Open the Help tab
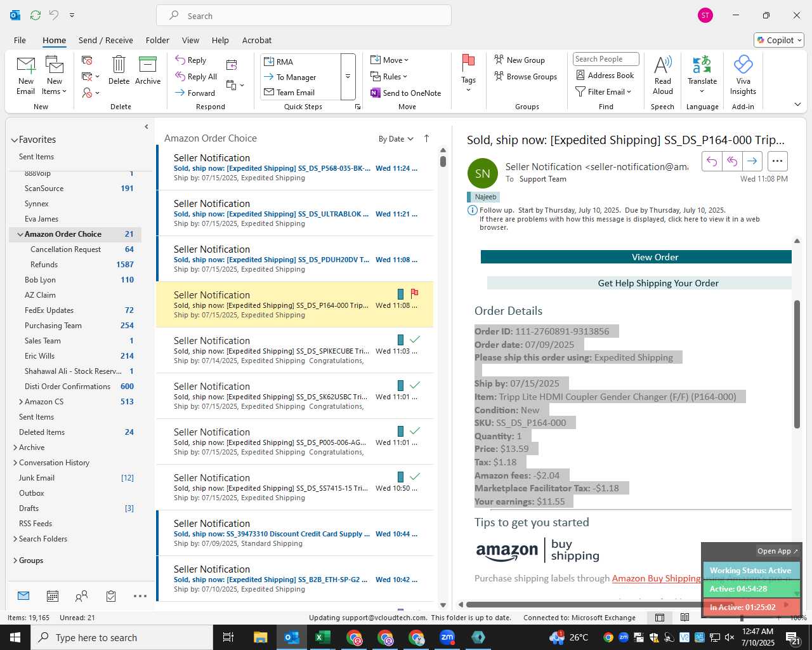 (x=220, y=40)
